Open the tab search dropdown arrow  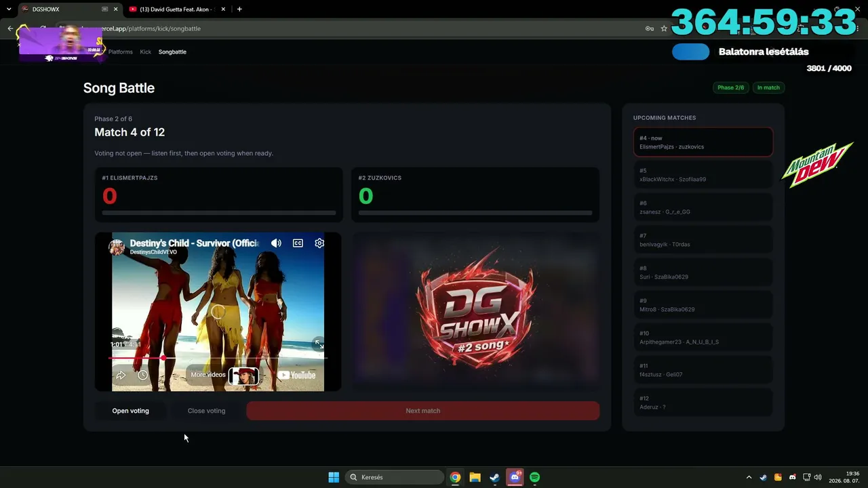click(9, 9)
